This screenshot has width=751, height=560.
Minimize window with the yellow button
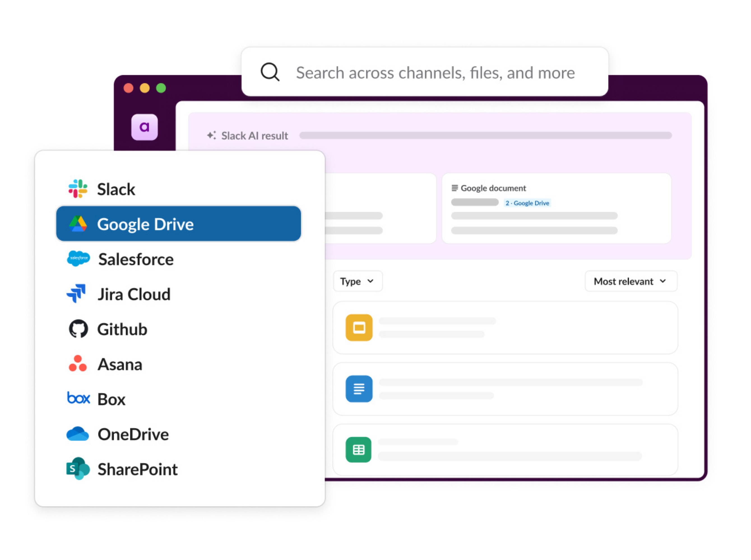tap(145, 88)
